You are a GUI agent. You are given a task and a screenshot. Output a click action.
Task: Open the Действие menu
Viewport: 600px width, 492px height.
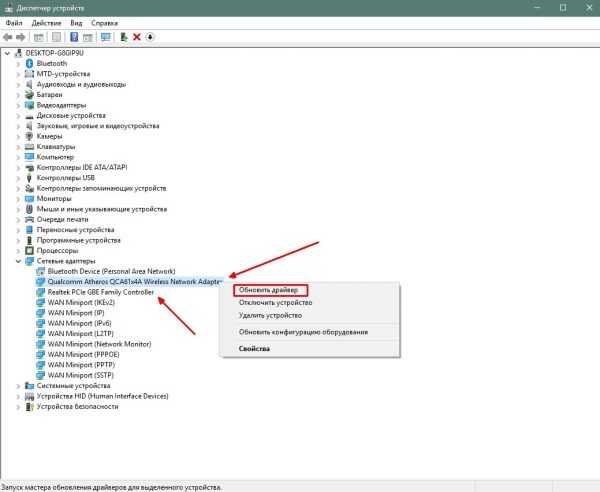pyautogui.click(x=46, y=23)
